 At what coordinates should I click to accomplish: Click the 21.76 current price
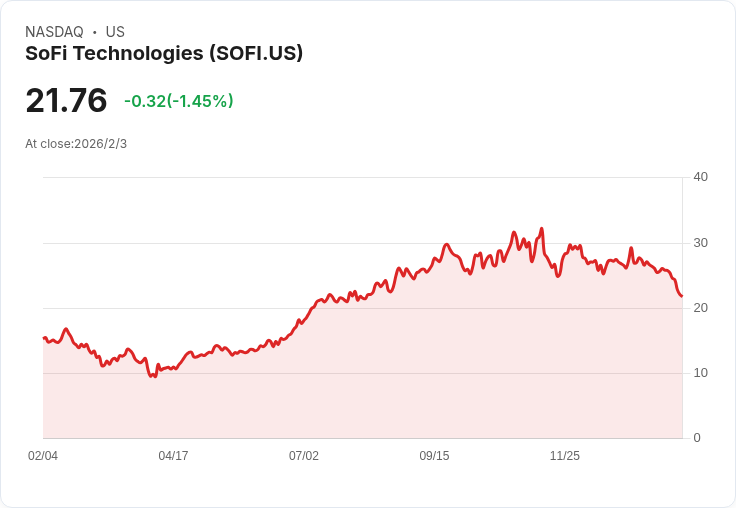pos(66,100)
